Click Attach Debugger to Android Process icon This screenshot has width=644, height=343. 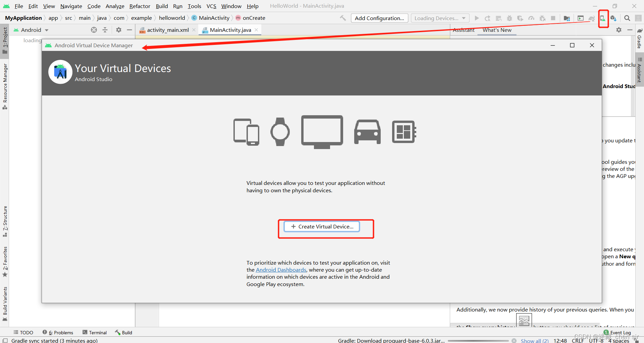click(542, 18)
